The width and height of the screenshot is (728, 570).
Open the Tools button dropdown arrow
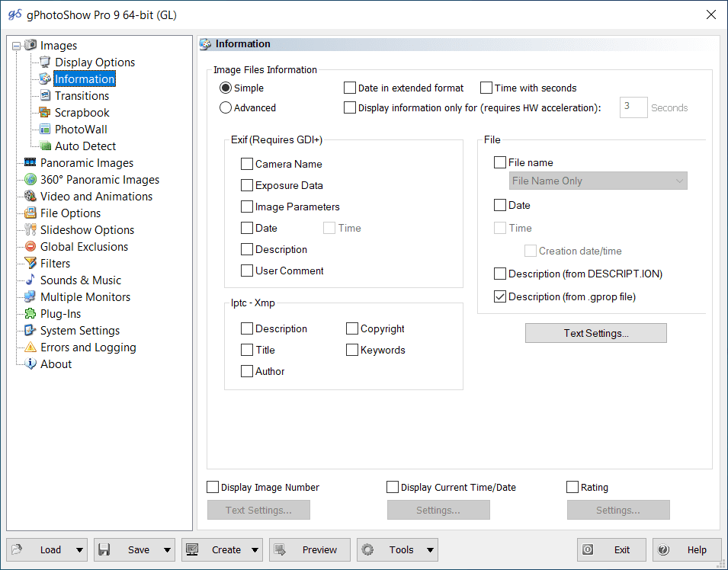pos(431,550)
